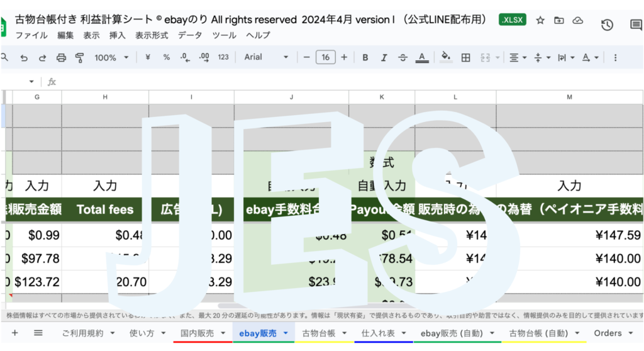Open the 挿入 menu
The height and width of the screenshot is (351, 644).
point(118,35)
